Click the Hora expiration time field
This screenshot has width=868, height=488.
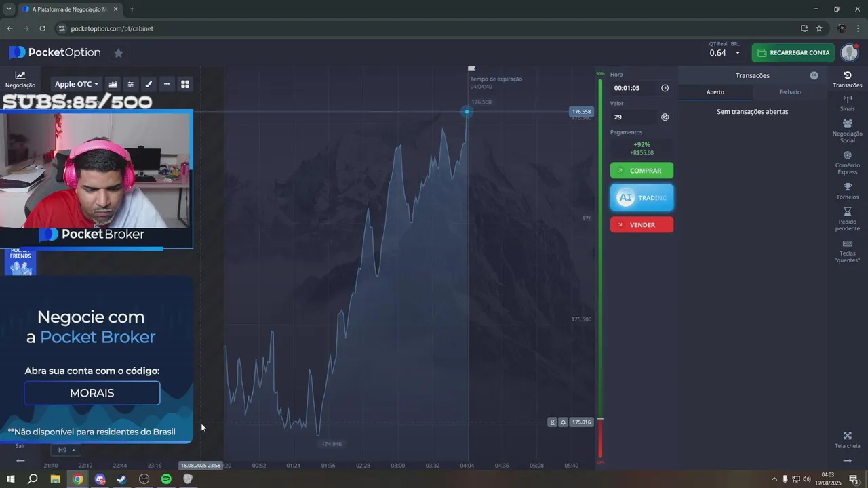point(633,88)
